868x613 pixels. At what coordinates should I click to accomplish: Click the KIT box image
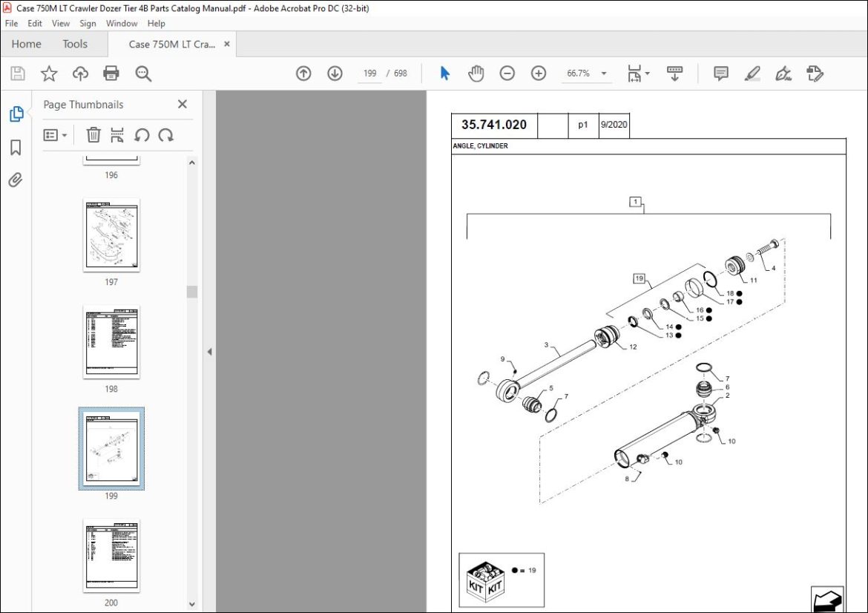tap(485, 580)
